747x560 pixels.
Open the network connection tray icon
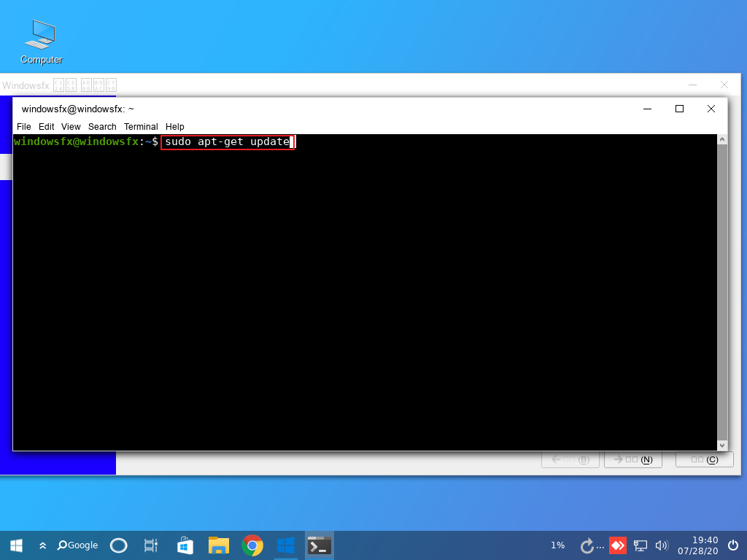(x=640, y=545)
